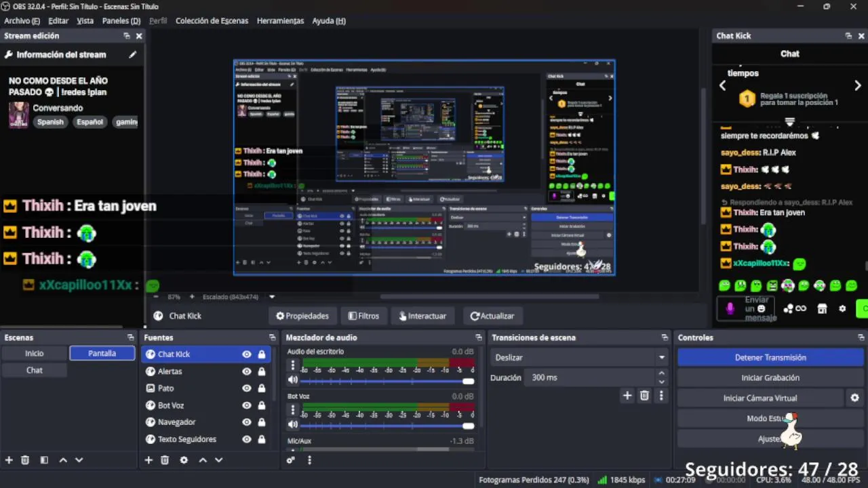The image size is (868, 488).
Task: Delete the selected scene with trash icon
Action: tap(25, 460)
